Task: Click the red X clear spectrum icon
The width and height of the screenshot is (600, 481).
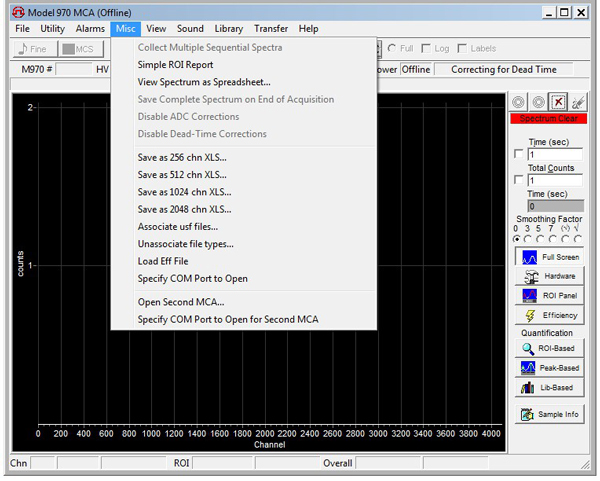Action: click(x=558, y=102)
